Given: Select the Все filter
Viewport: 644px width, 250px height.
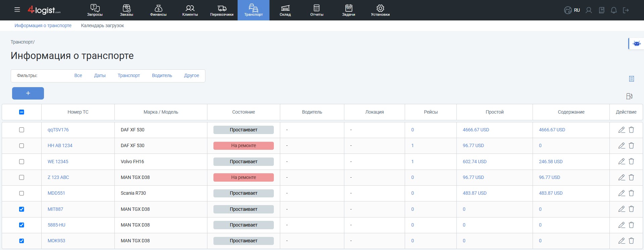Looking at the screenshot, I should (78, 75).
